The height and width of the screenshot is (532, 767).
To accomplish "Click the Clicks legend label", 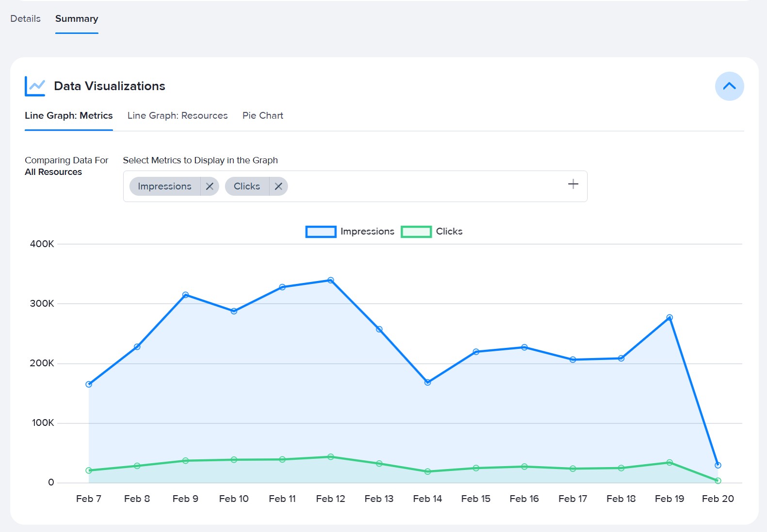I will [x=449, y=232].
